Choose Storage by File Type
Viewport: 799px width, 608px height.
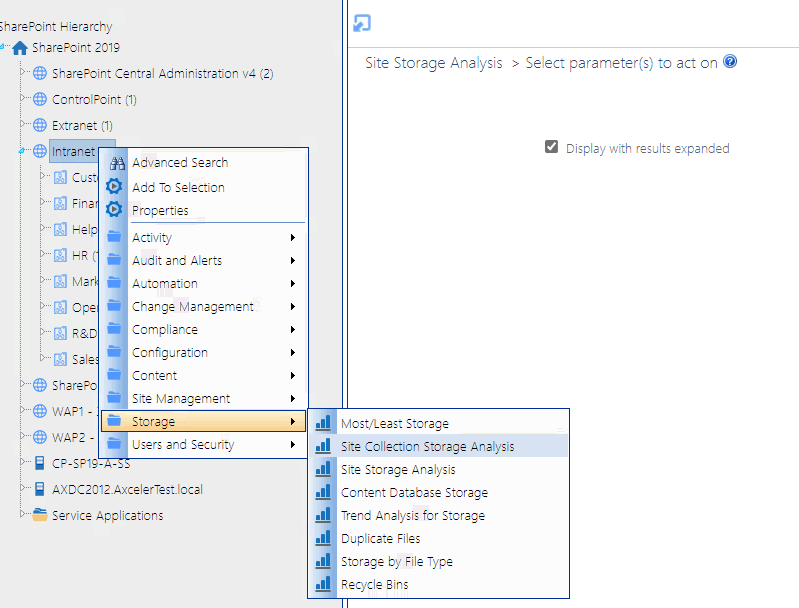439,561
